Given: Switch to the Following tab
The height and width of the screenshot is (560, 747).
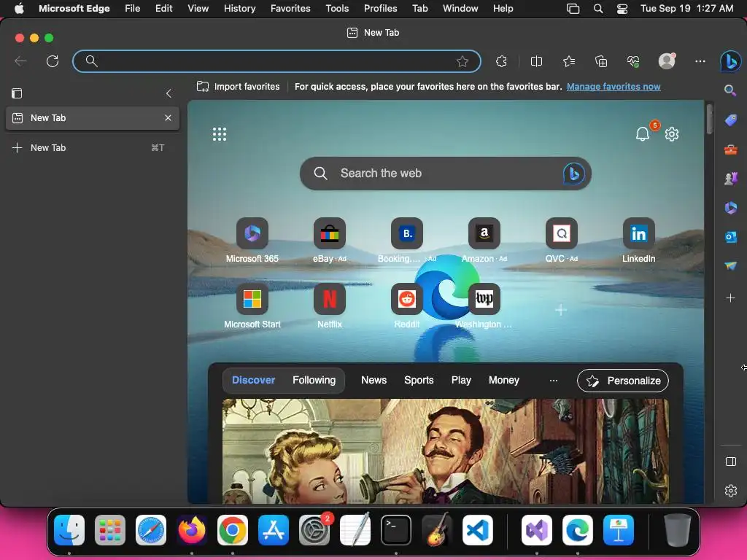Looking at the screenshot, I should [x=314, y=380].
